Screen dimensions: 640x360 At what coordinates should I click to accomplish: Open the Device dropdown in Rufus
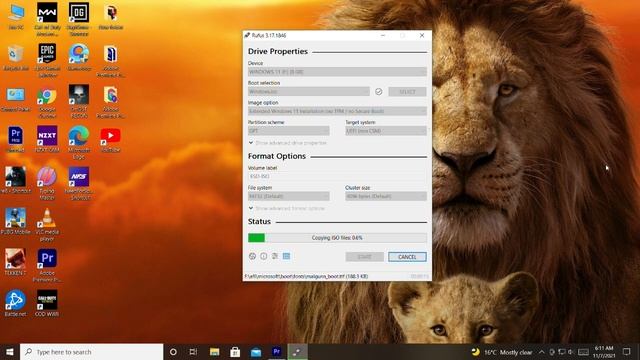click(337, 72)
